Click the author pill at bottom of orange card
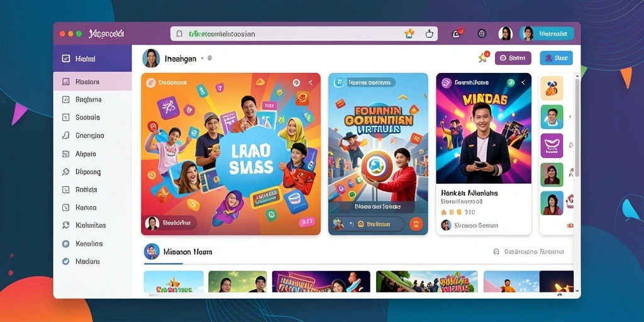644x322 pixels. pyautogui.click(x=170, y=223)
